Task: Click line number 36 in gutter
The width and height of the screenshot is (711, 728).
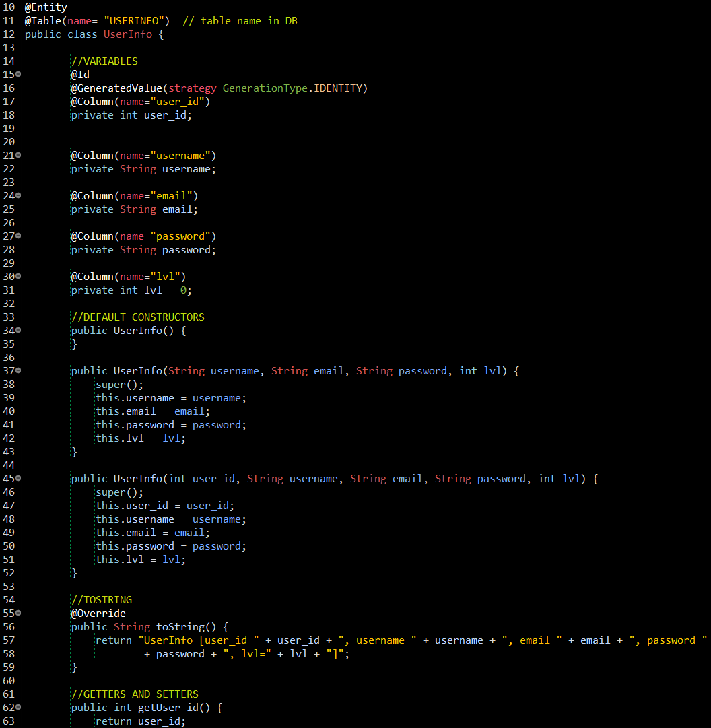Action: 9,358
